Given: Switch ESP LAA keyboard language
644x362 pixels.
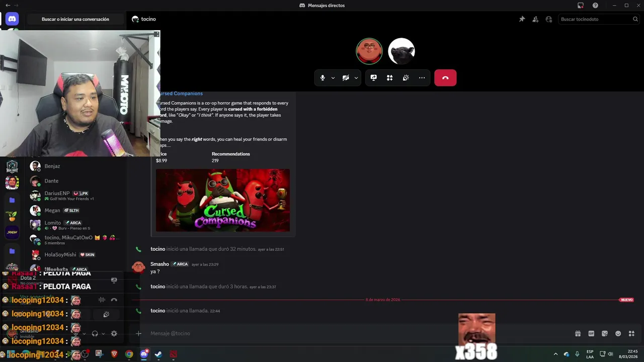Looking at the screenshot, I should (x=590, y=354).
